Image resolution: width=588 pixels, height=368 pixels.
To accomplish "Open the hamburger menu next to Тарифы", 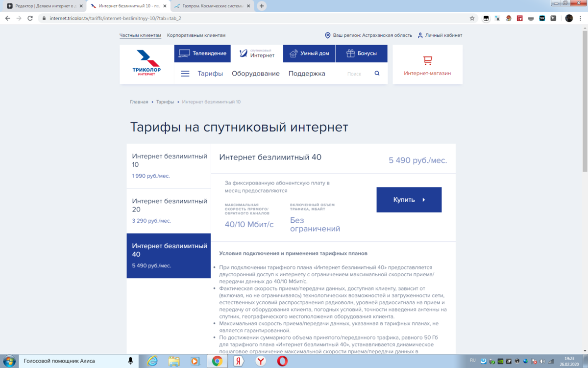I will tap(185, 73).
